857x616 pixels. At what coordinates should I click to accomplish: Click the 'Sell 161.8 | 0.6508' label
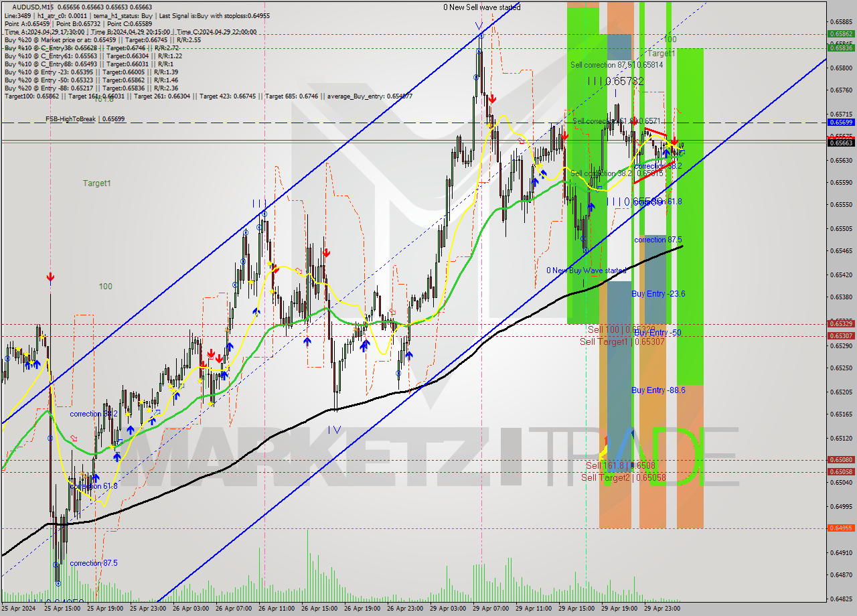621,465
